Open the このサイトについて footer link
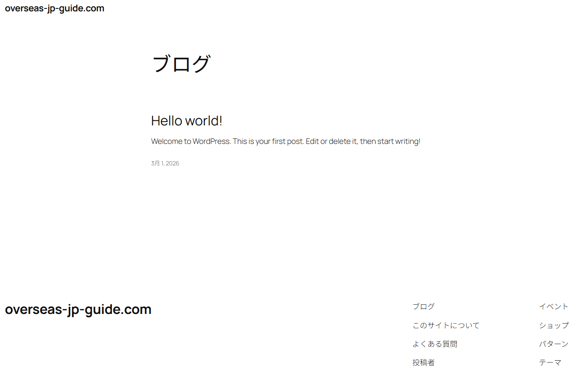The image size is (588, 380). pyautogui.click(x=446, y=325)
